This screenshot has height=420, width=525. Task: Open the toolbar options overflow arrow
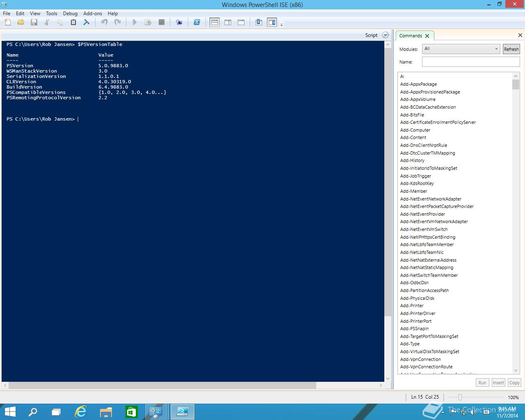281,25
